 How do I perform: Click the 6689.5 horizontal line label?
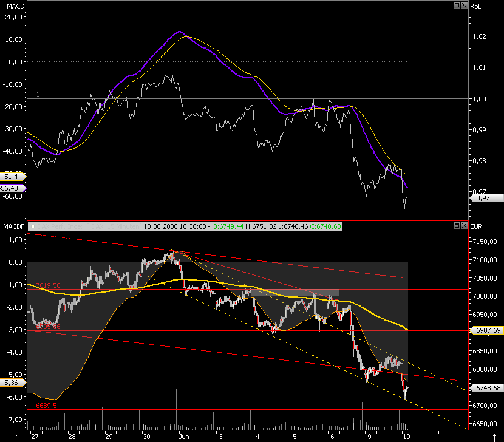pyautogui.click(x=46, y=406)
